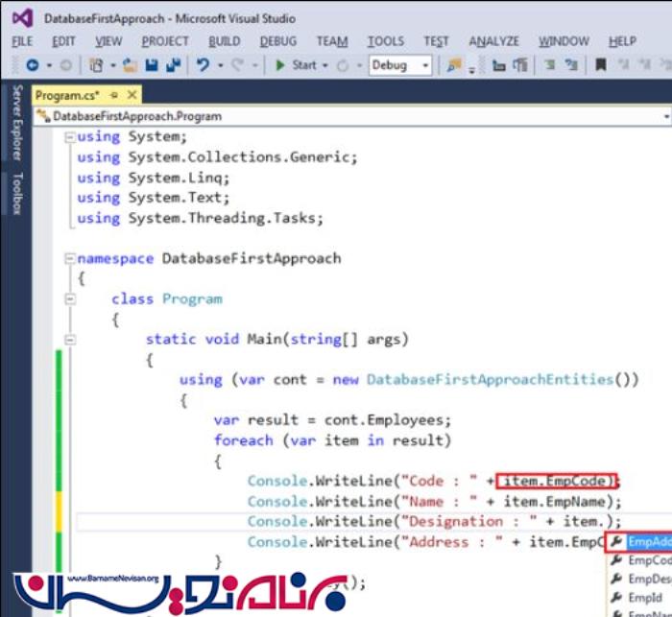Viewport: 672px width, 617px height.
Task: Open the Toolbox side panel
Action: pos(16,193)
